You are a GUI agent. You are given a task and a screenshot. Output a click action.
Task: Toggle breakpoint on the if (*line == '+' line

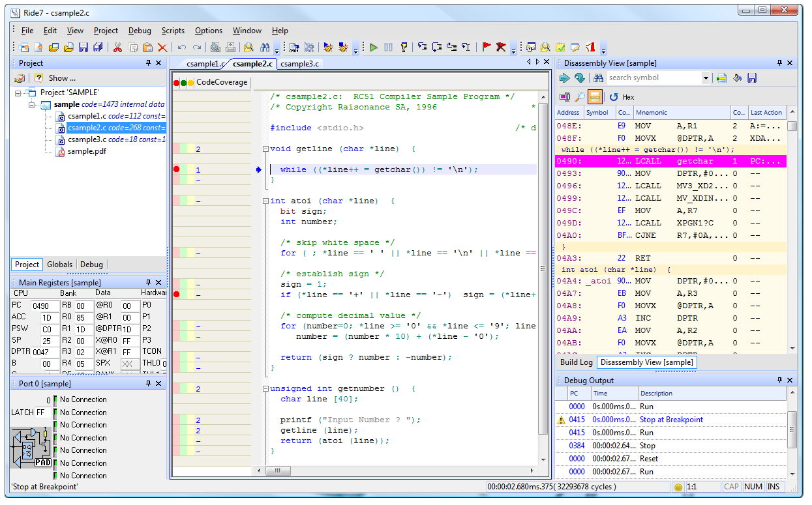click(176, 295)
